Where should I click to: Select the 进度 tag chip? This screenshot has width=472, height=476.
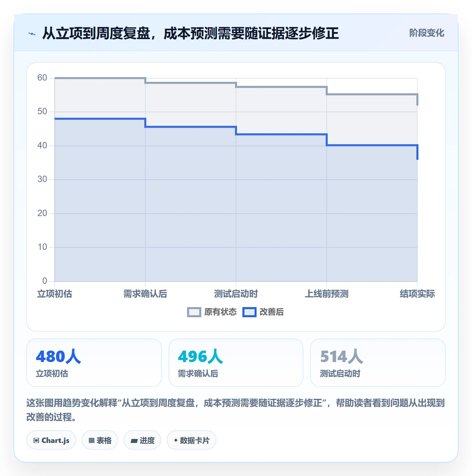pyautogui.click(x=142, y=440)
